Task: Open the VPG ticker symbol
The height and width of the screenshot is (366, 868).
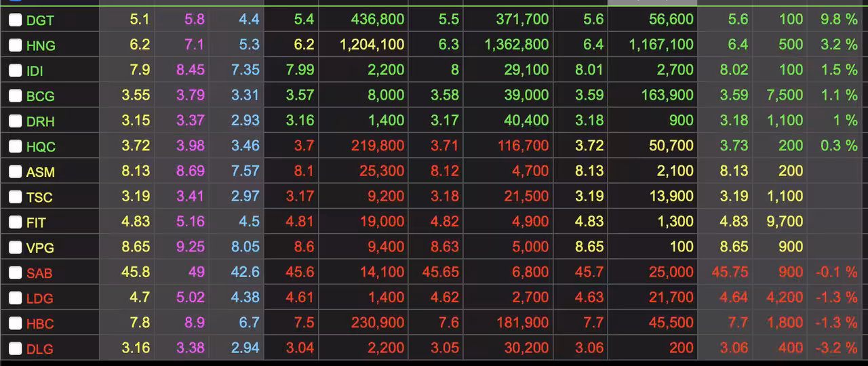Action: pyautogui.click(x=40, y=248)
